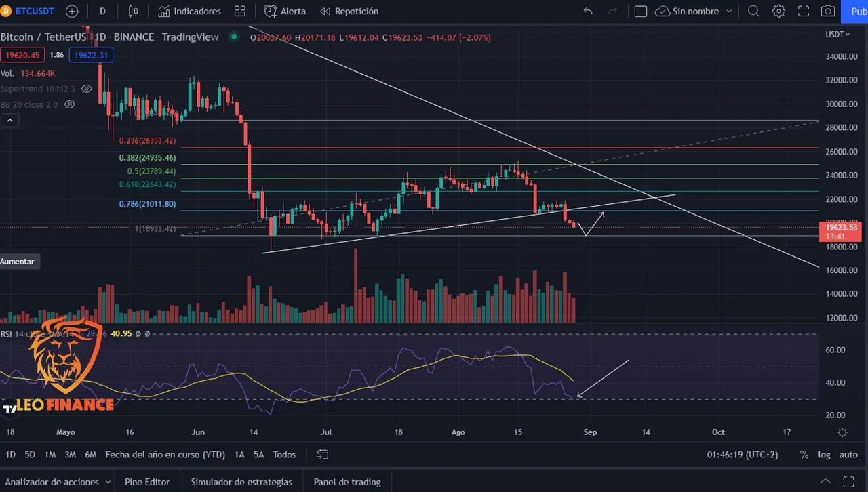Enter fullscreen mode
Screen dimensions: 868x492
(804, 12)
